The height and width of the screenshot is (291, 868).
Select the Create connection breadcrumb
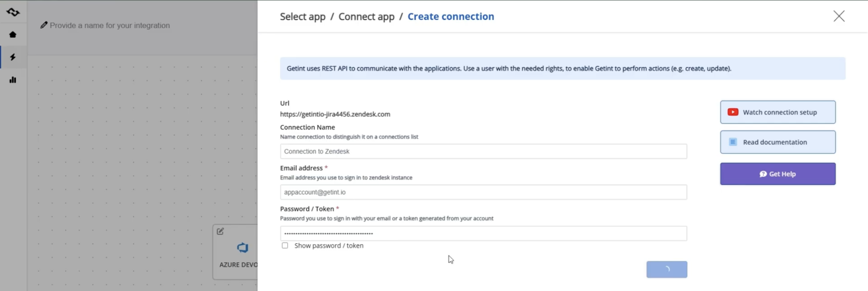tap(451, 17)
